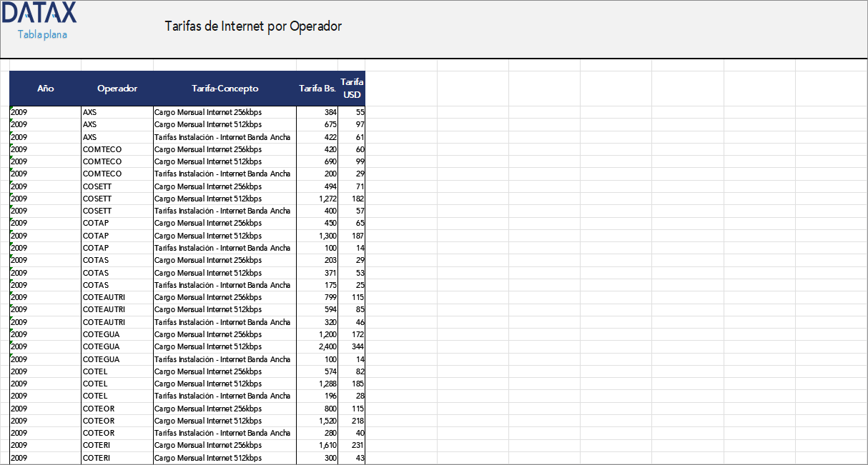
Task: Click the first AXS operator cell
Action: 117,112
